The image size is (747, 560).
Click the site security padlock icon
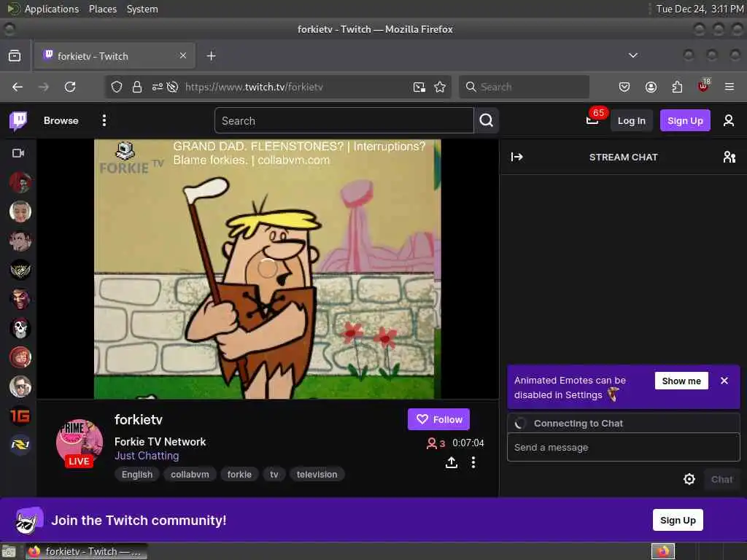pos(136,87)
